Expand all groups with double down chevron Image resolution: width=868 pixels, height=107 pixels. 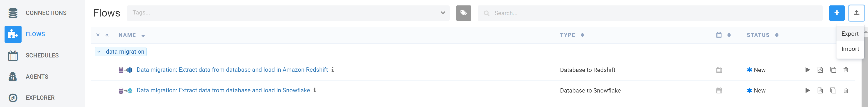98,35
